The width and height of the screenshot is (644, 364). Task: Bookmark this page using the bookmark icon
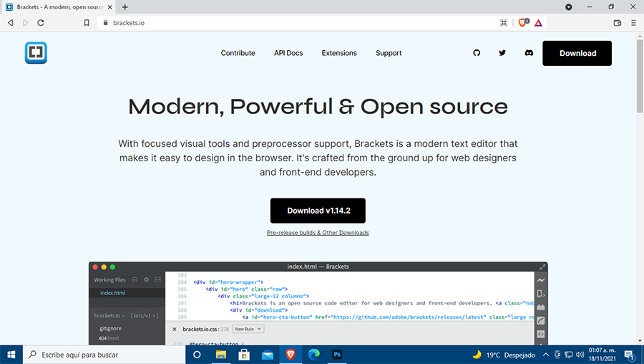pyautogui.click(x=87, y=23)
